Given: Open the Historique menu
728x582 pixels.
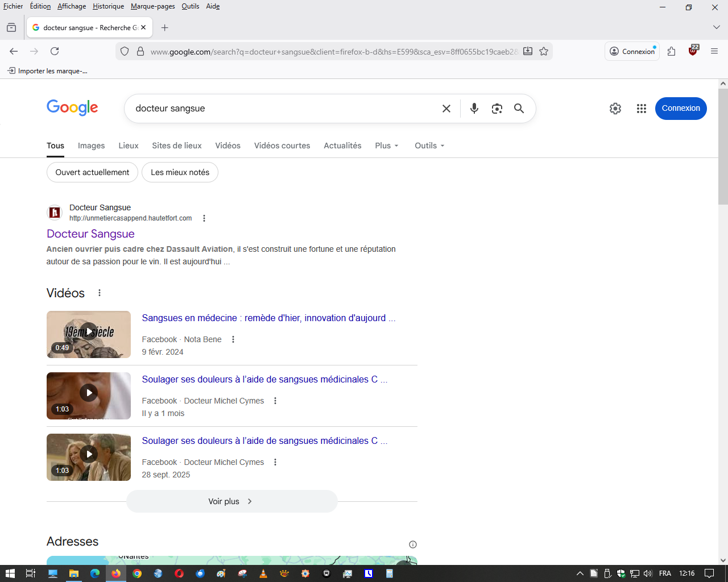Looking at the screenshot, I should pyautogui.click(x=108, y=6).
